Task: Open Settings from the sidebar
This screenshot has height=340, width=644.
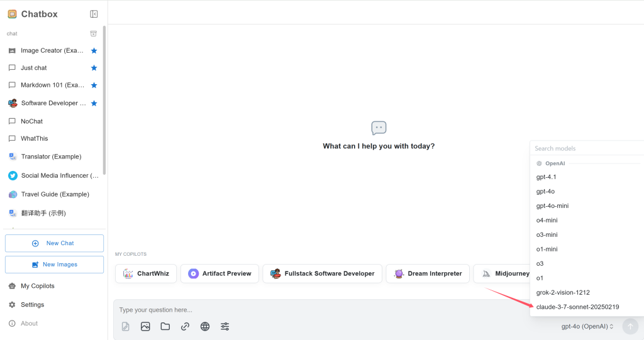Action: click(33, 305)
